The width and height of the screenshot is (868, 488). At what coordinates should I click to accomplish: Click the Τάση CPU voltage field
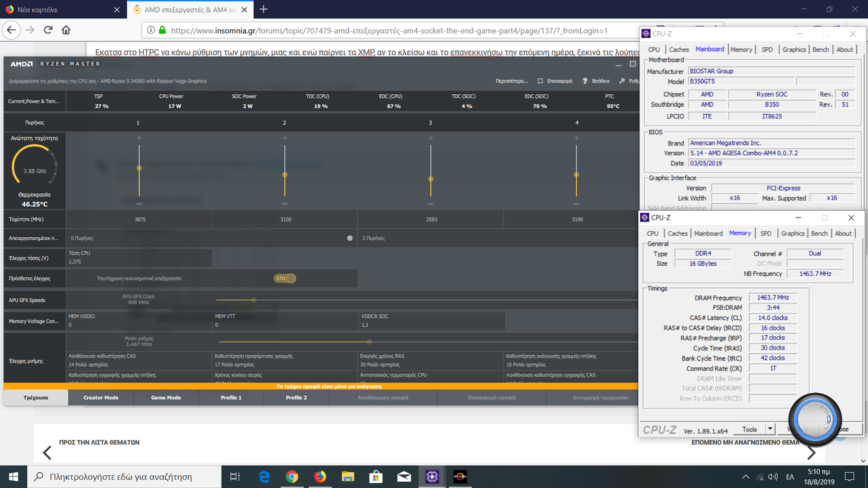[x=139, y=258]
